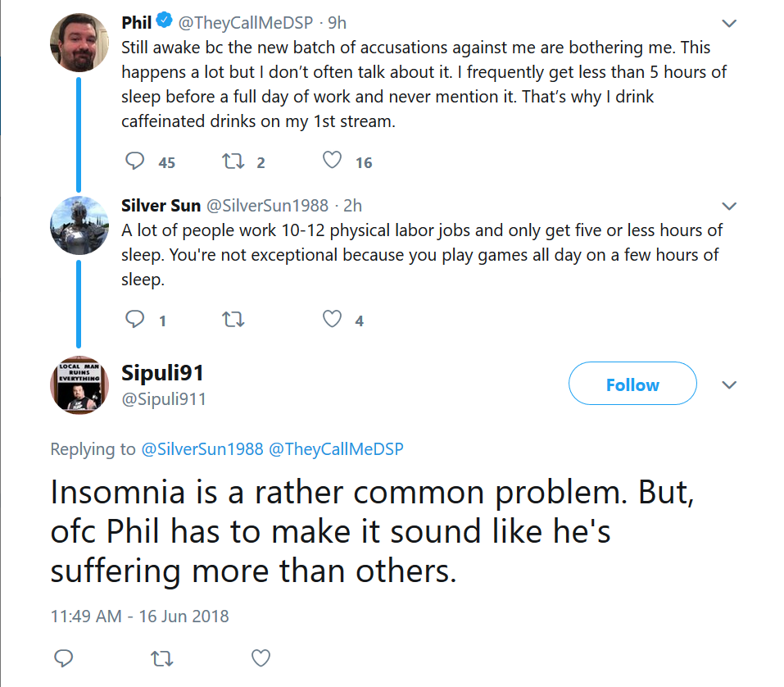Expand the Silver Sun tweet options menu
This screenshot has height=687, width=784.
point(729,206)
